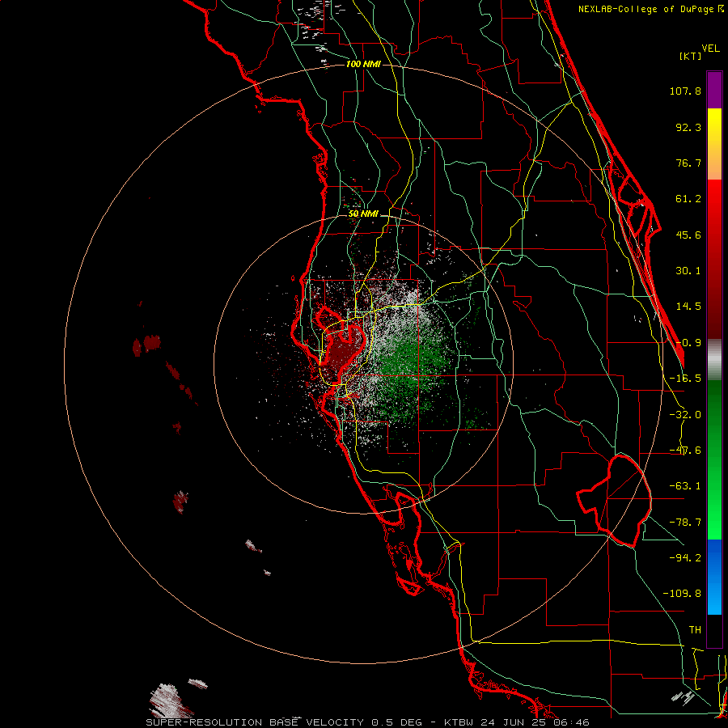Select the green segment of the color scale
728x728 pixels.
[x=714, y=459]
